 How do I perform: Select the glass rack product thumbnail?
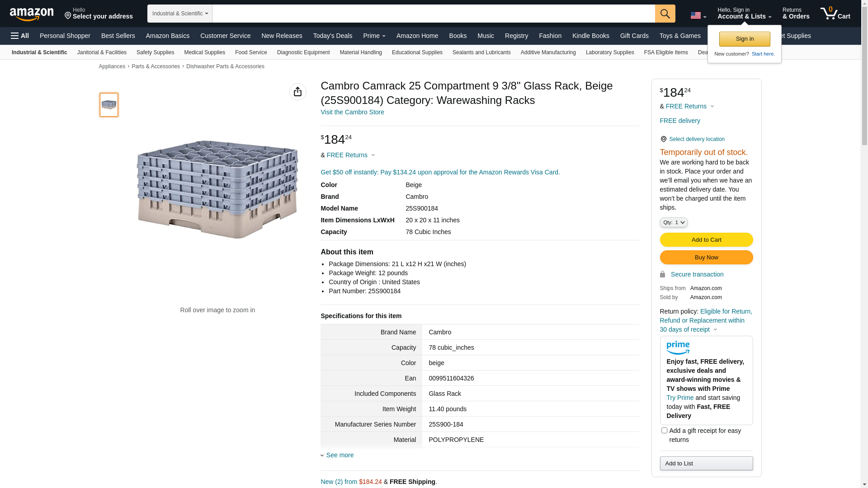[109, 105]
